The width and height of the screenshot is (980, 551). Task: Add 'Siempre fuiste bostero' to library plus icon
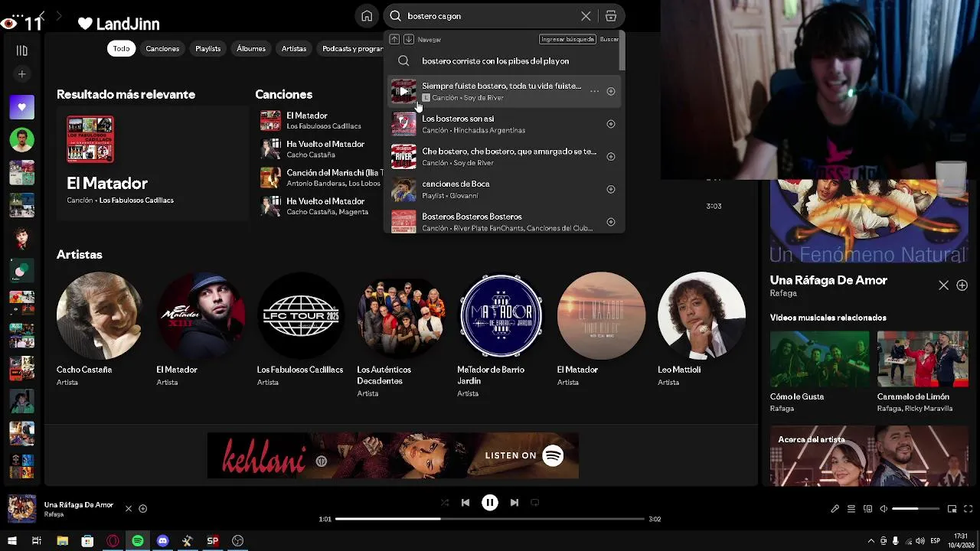[611, 91]
